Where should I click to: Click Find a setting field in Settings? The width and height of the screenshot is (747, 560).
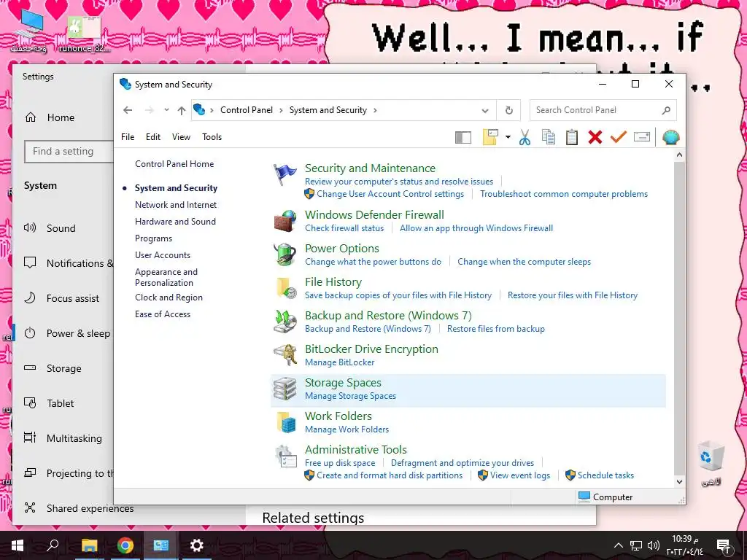[69, 152]
